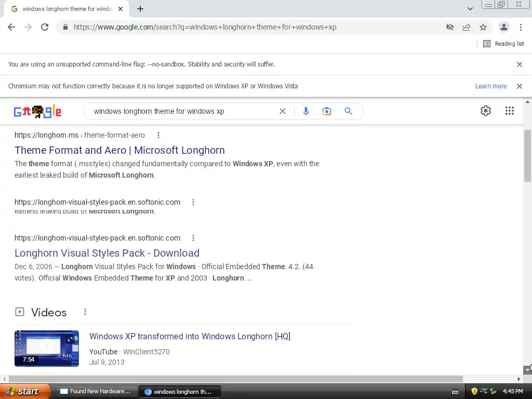Screen dimensions: 532x399
Task: Open options beside the first softonic URL
Action: (193, 202)
